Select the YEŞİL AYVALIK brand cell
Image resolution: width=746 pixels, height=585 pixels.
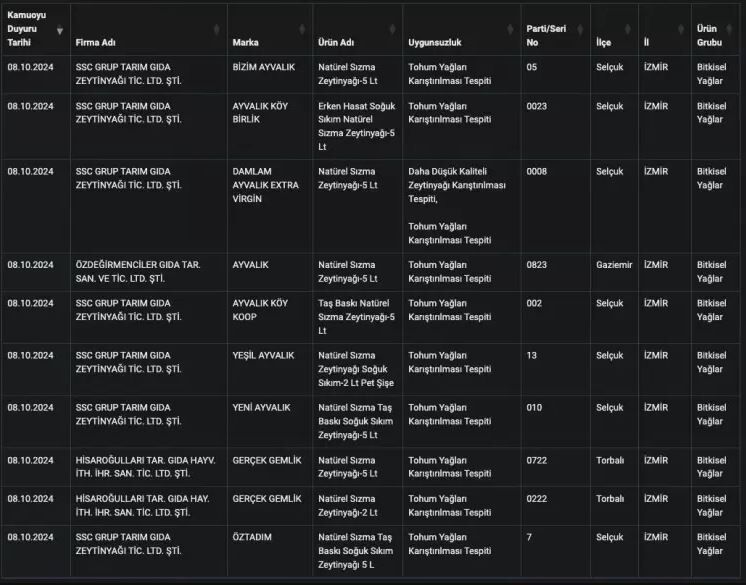[263, 356]
